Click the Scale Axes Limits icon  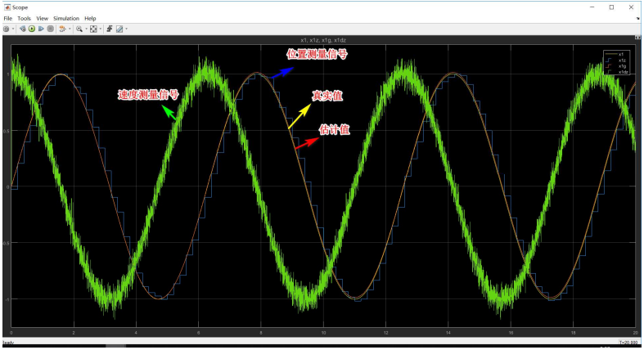coord(93,29)
